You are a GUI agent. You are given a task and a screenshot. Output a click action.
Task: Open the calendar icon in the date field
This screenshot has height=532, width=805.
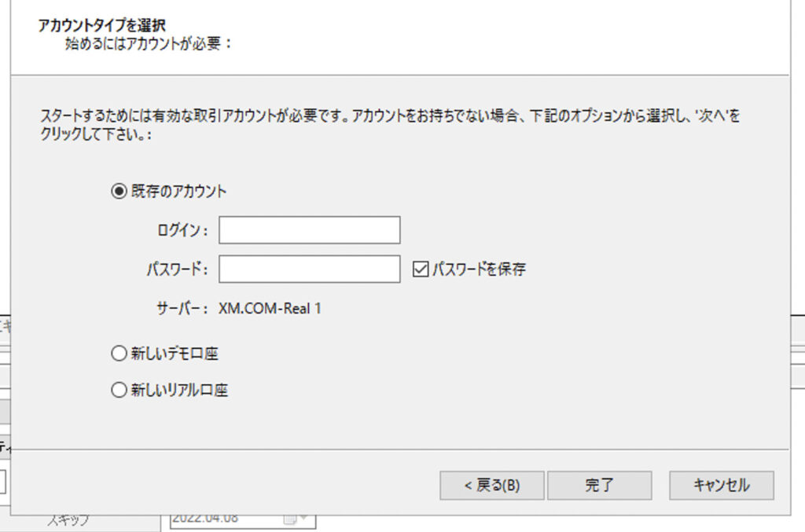[x=289, y=519]
